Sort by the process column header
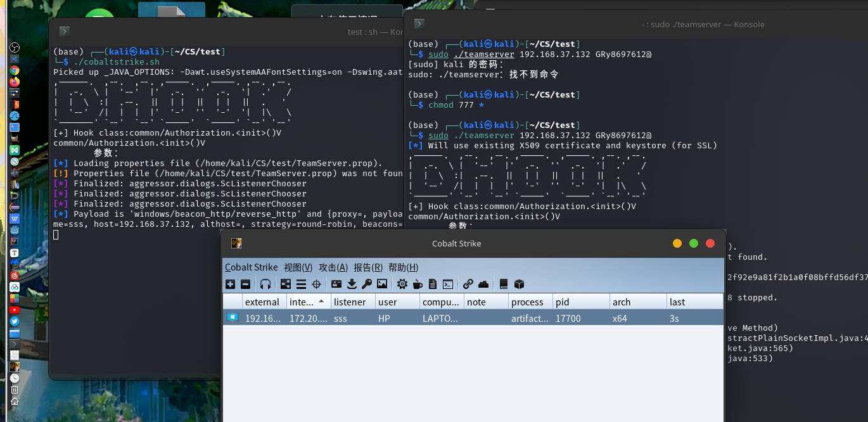 point(530,302)
